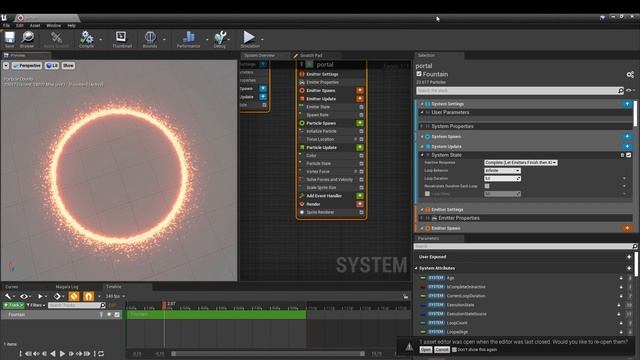Click the timeline horizontal range scrollbar
The height and width of the screenshot is (360, 640).
(x=268, y=353)
